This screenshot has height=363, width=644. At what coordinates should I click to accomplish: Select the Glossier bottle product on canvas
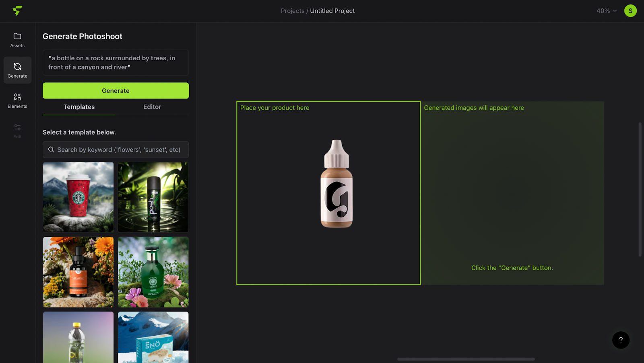(x=336, y=184)
